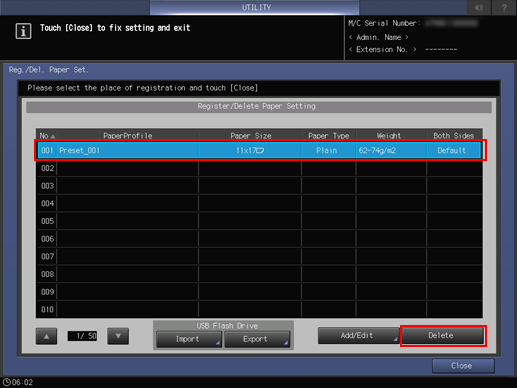This screenshot has height=388, width=517.
Task: Sort list by the No column header
Action: (47, 136)
